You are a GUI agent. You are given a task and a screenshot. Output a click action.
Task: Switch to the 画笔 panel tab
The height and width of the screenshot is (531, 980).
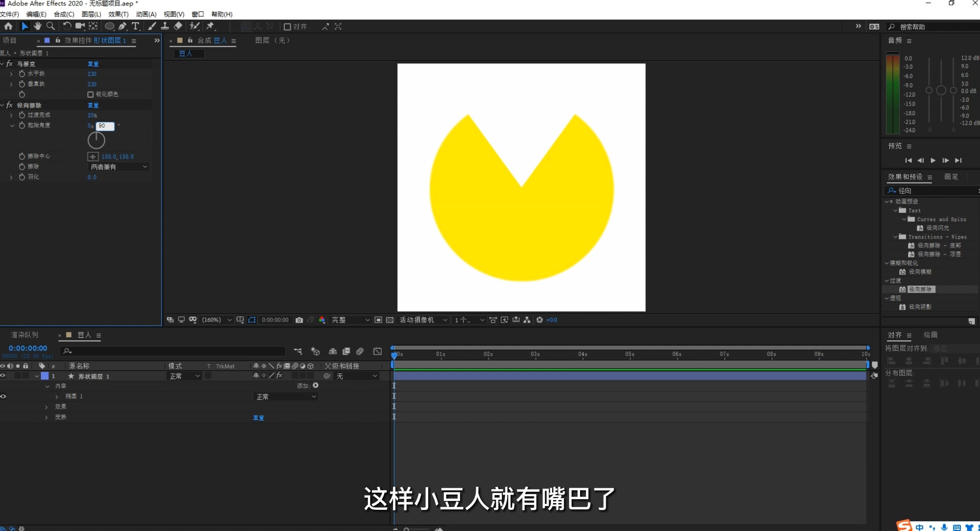pyautogui.click(x=951, y=177)
